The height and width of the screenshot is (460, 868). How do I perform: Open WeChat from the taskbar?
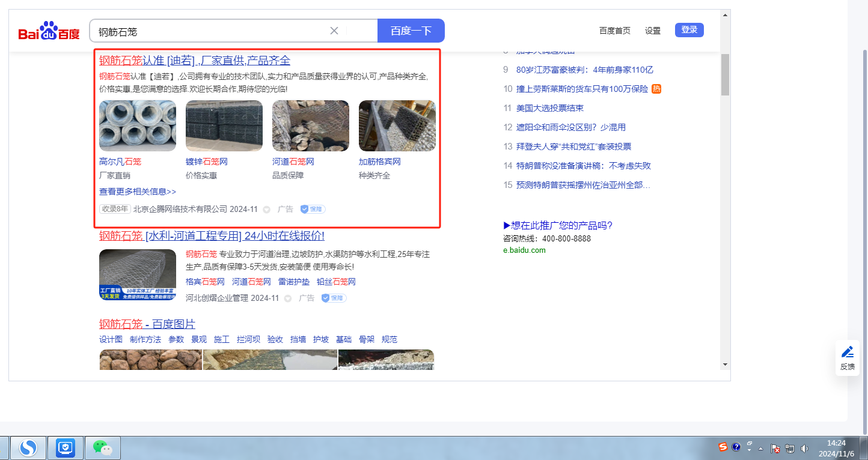[x=102, y=448]
